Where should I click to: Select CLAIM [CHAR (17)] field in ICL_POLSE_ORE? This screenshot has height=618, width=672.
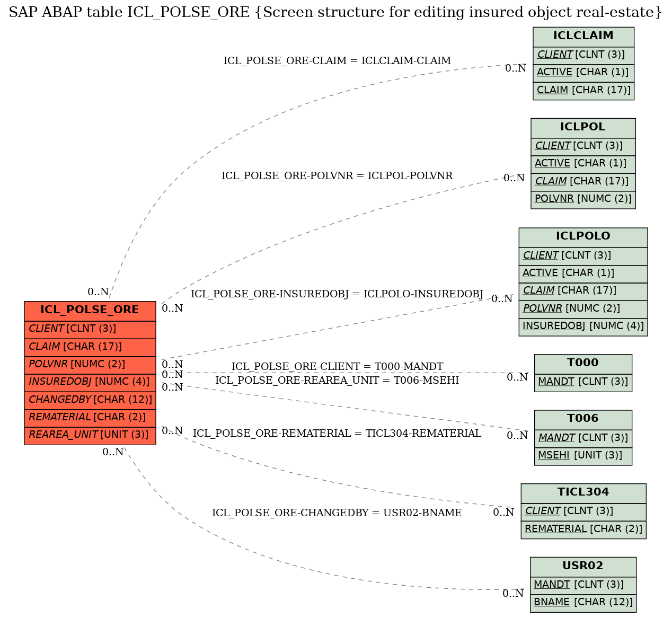point(90,347)
